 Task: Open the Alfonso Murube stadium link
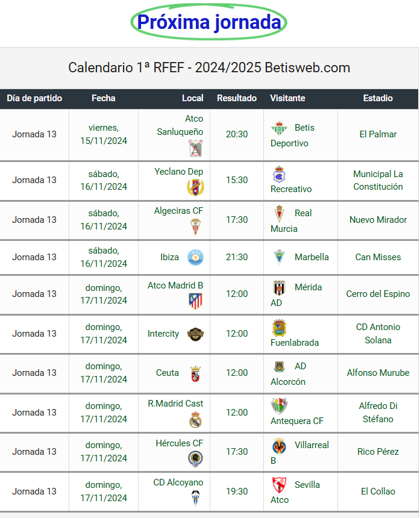click(378, 373)
